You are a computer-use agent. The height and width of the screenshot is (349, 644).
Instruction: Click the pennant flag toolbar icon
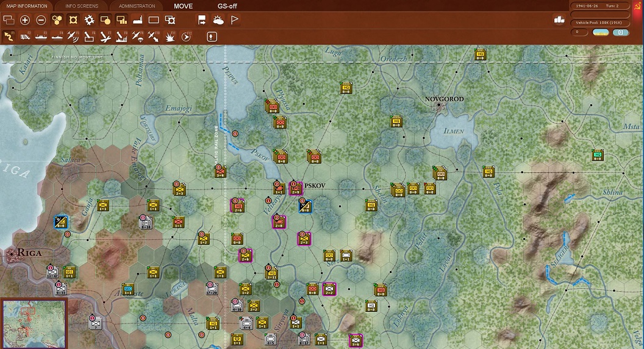[x=234, y=19]
